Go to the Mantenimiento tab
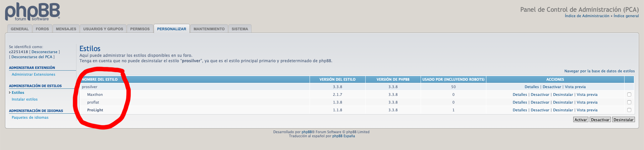644x150 pixels. (209, 29)
